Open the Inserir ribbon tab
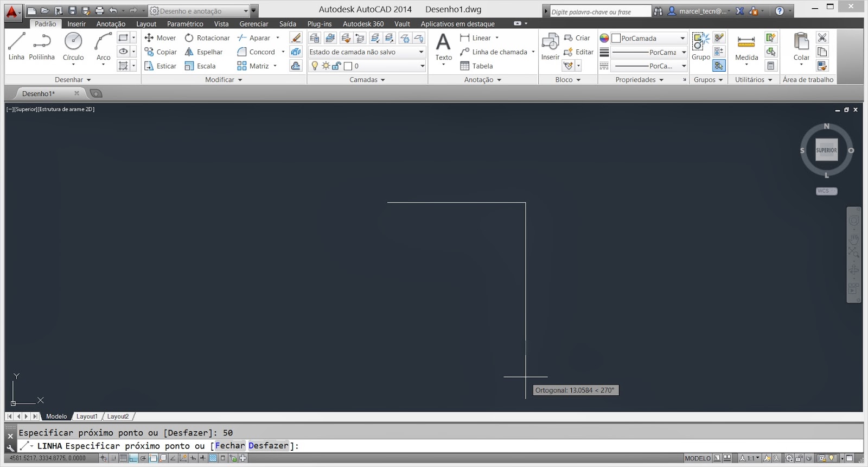868x467 pixels. 76,24
